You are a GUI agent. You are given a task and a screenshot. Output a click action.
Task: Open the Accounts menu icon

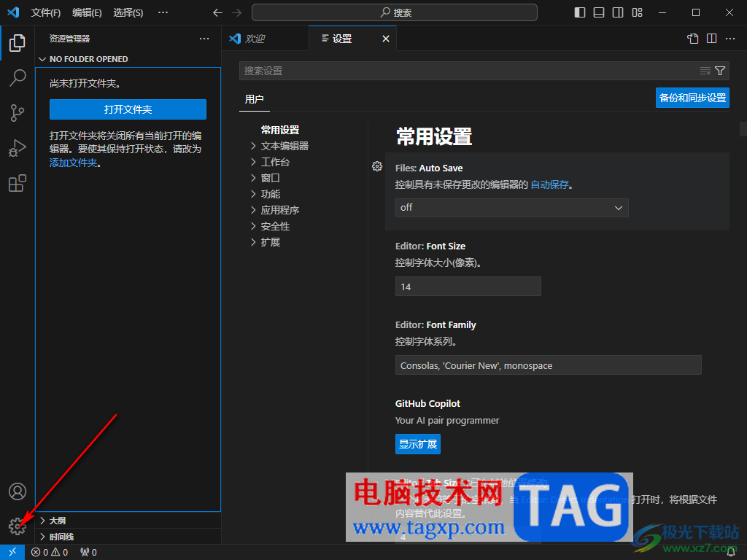18,491
